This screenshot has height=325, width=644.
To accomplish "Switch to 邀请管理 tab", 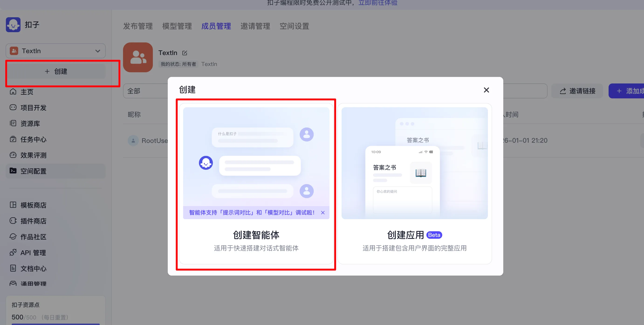I will tap(255, 26).
